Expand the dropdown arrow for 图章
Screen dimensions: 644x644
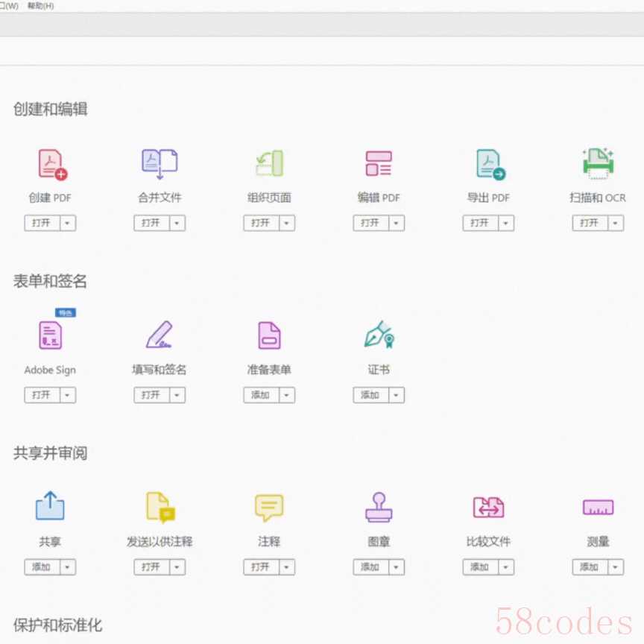click(397, 567)
